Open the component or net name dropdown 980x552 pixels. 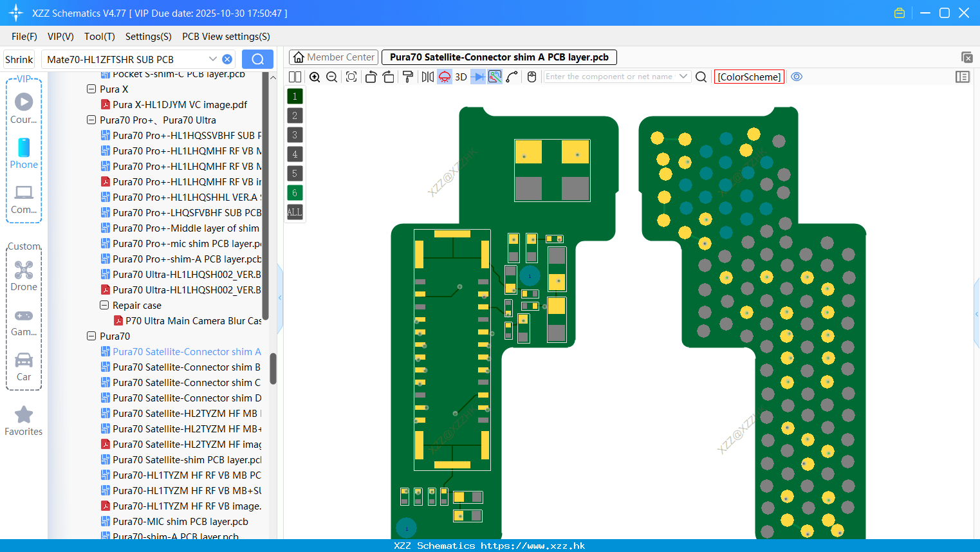click(x=683, y=77)
